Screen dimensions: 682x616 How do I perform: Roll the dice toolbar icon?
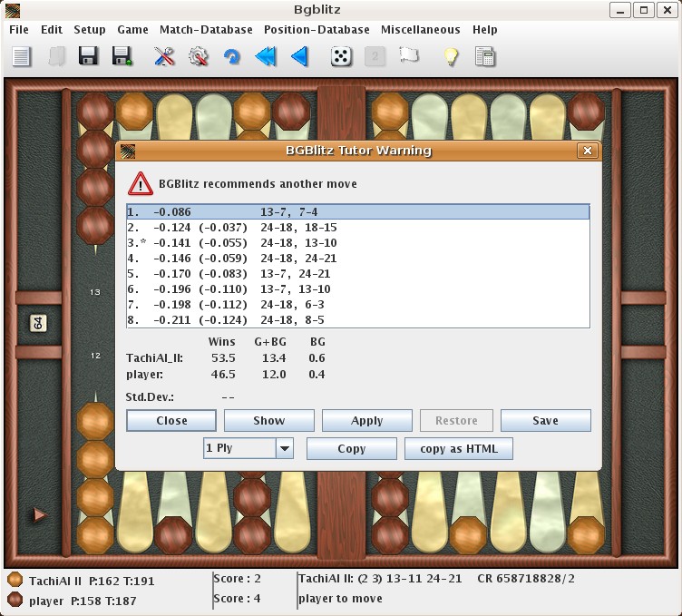point(341,56)
